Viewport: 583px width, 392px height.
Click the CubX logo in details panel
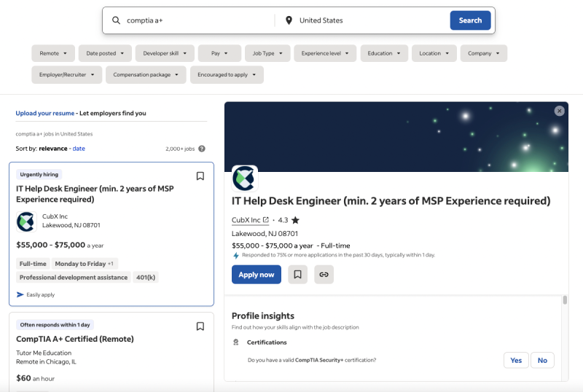245,179
